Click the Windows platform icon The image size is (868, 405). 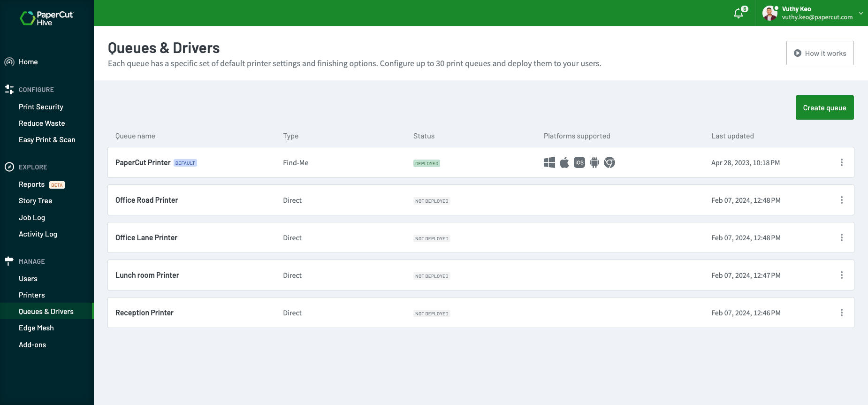point(549,162)
